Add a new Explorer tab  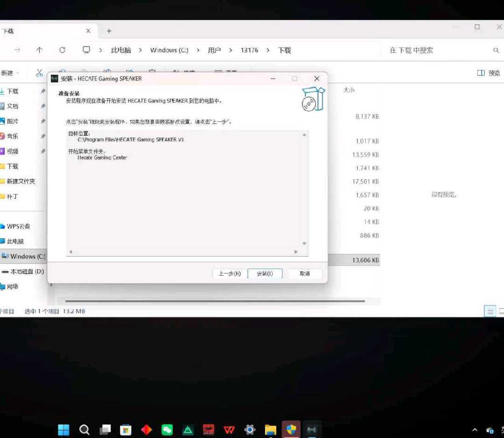tap(109, 31)
